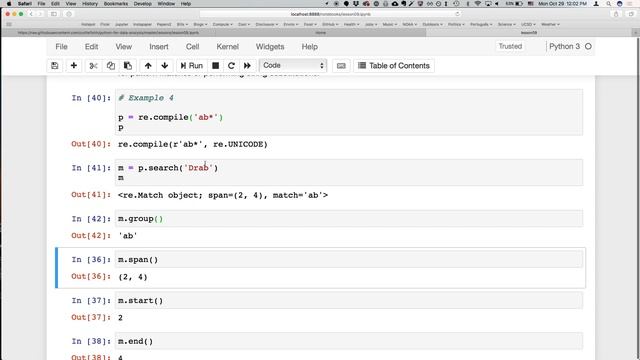Move selected cell up with the arrow
Viewport: 640px width, 360px height.
point(148,66)
